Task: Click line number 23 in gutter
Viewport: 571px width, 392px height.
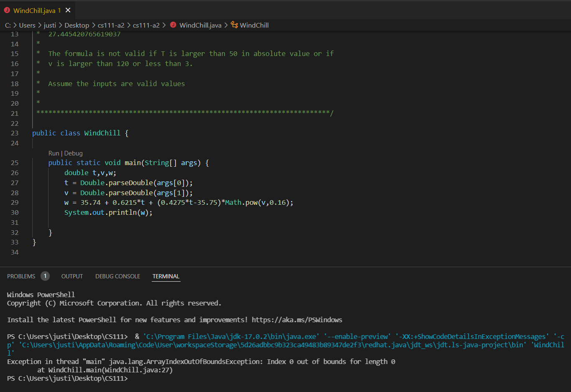Action: 15,133
